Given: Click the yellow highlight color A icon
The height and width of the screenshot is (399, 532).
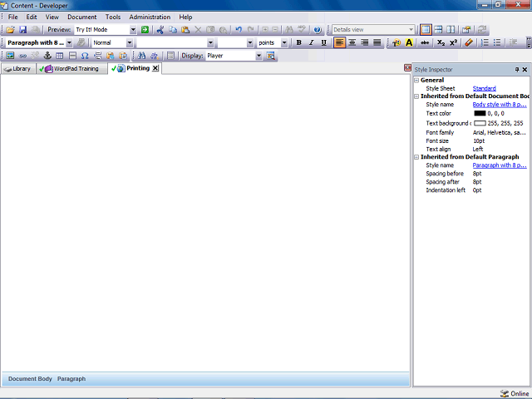Looking at the screenshot, I should point(409,42).
